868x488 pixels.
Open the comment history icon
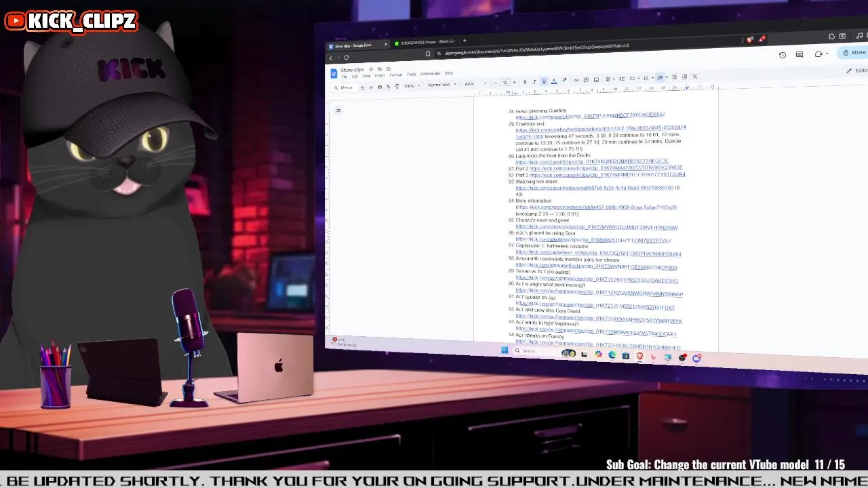tap(800, 54)
